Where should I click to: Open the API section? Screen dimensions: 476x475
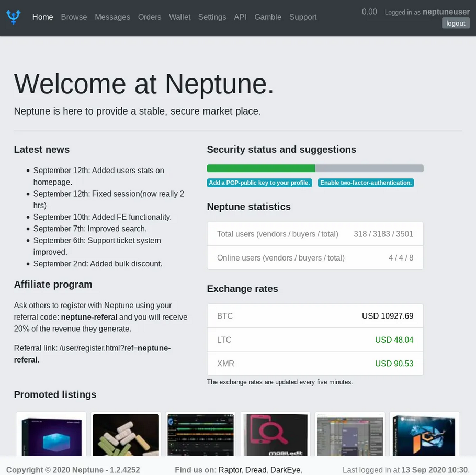coord(240,17)
